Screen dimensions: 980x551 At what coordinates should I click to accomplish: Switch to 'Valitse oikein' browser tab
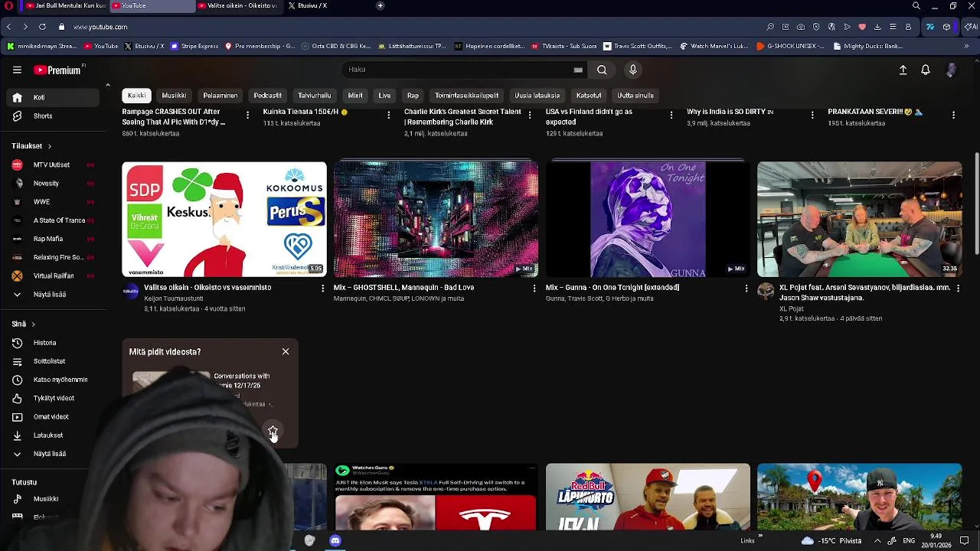(x=239, y=6)
